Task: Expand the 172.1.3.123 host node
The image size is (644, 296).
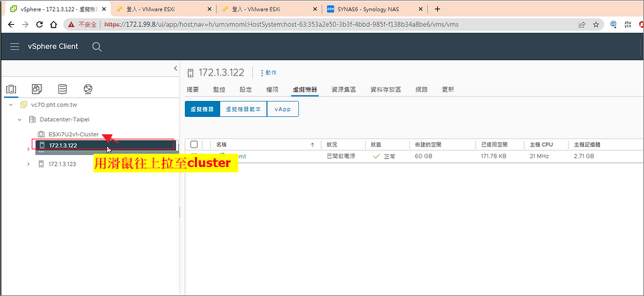Action: (28, 164)
